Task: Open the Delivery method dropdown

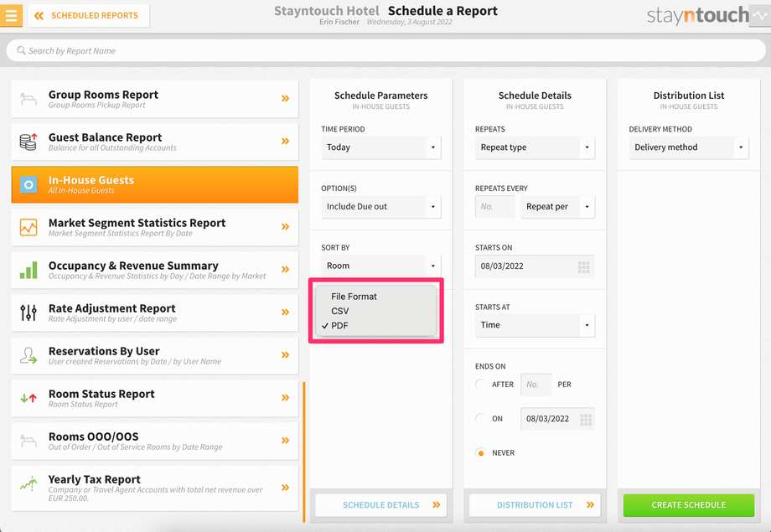Action: 689,147
